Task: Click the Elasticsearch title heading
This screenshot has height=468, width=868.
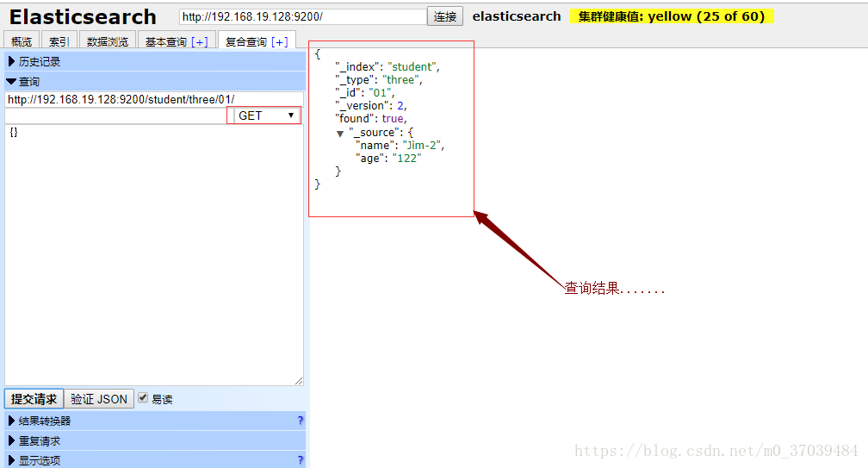Action: (83, 17)
